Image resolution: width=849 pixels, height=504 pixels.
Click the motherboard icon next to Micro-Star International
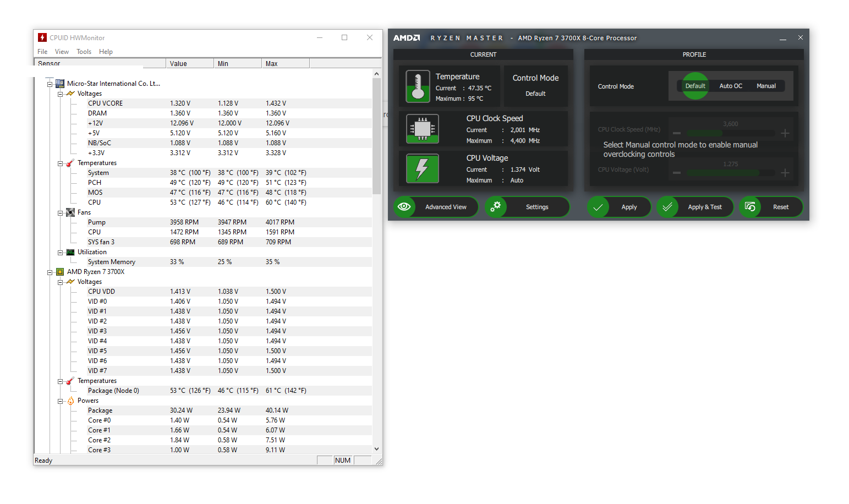coord(60,84)
